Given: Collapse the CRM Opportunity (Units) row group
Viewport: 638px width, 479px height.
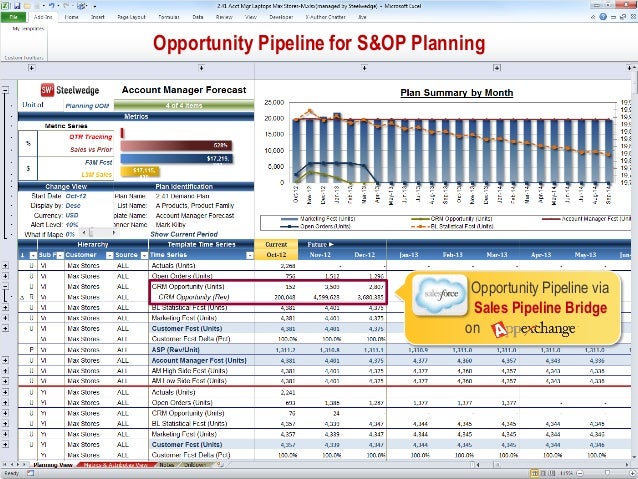Looking at the screenshot, I should tap(5, 287).
